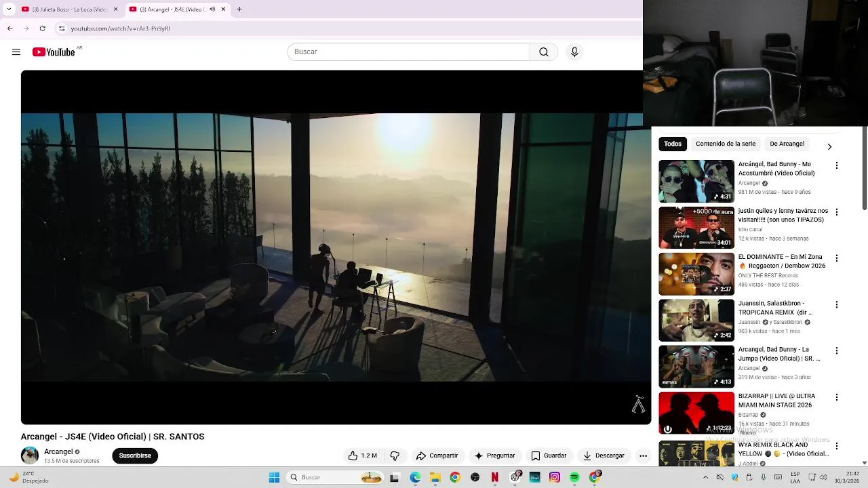868x488 pixels.
Task: Open the YouTube guide hamburger menu
Action: pyautogui.click(x=16, y=52)
